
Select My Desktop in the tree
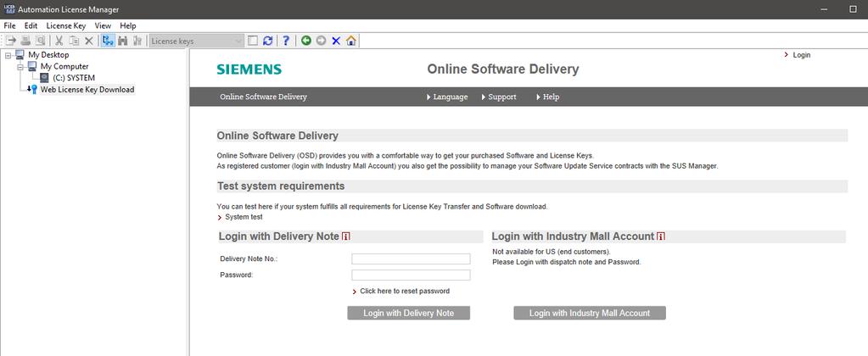(x=48, y=55)
